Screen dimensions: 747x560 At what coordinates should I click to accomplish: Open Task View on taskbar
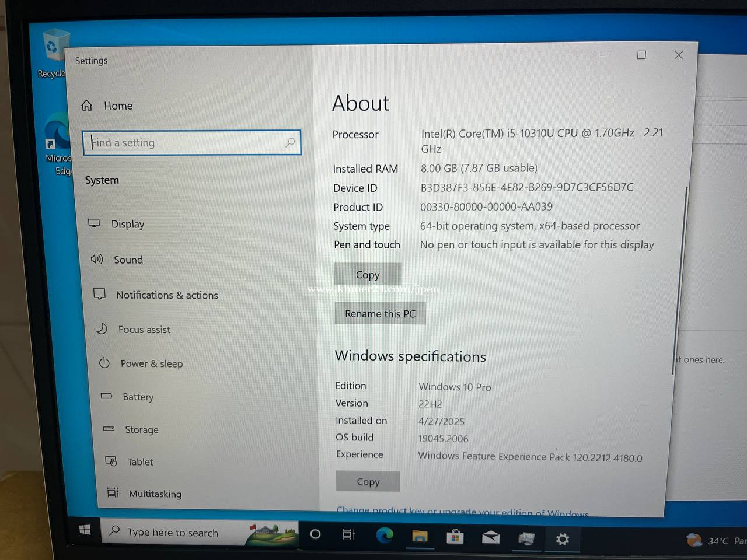pyautogui.click(x=349, y=534)
